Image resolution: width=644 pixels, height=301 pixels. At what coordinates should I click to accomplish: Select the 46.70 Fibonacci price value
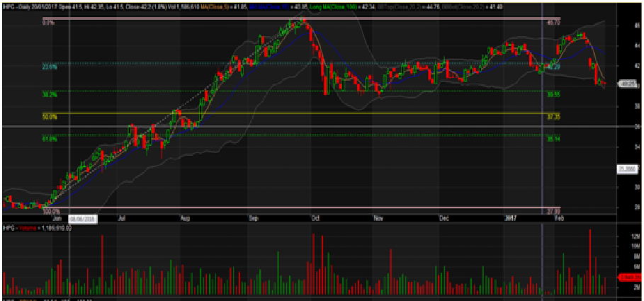[x=554, y=23]
